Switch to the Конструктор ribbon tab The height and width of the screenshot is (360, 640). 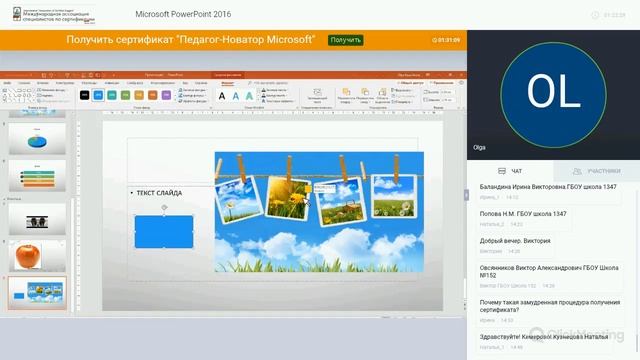tap(65, 83)
